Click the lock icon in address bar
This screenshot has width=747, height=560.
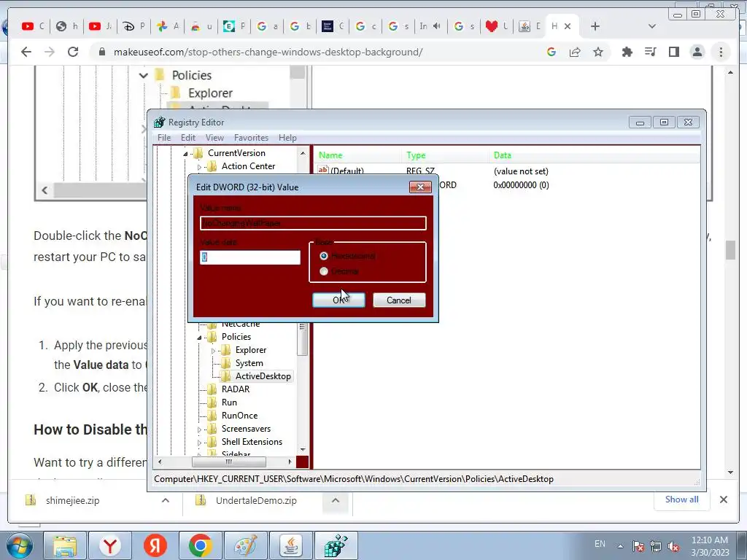[x=101, y=52]
